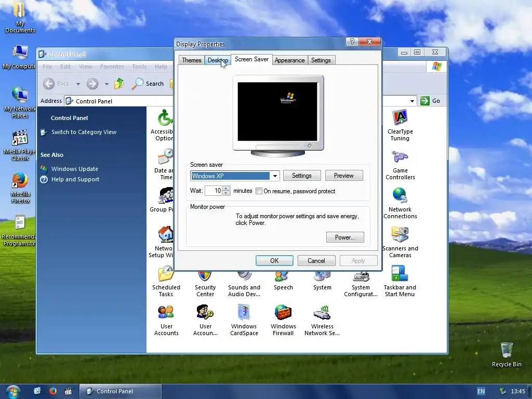Open Accessibility Options applet
Screen dimensions: 532x399
pyautogui.click(x=163, y=125)
